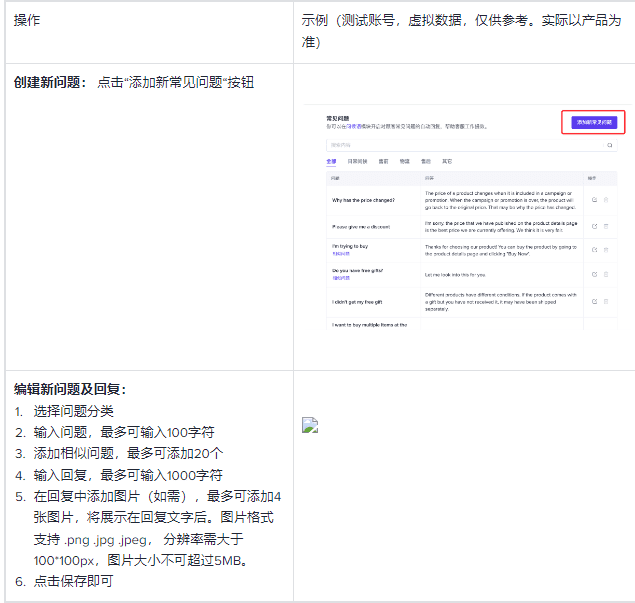Delete the 'I'm trying to buy' row
This screenshot has width=635, height=603.
(x=606, y=250)
